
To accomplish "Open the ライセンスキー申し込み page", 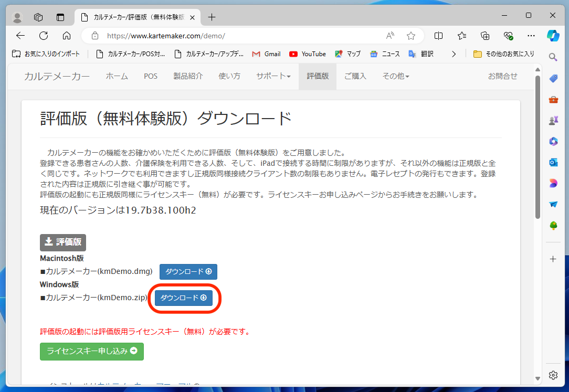I will [92, 351].
